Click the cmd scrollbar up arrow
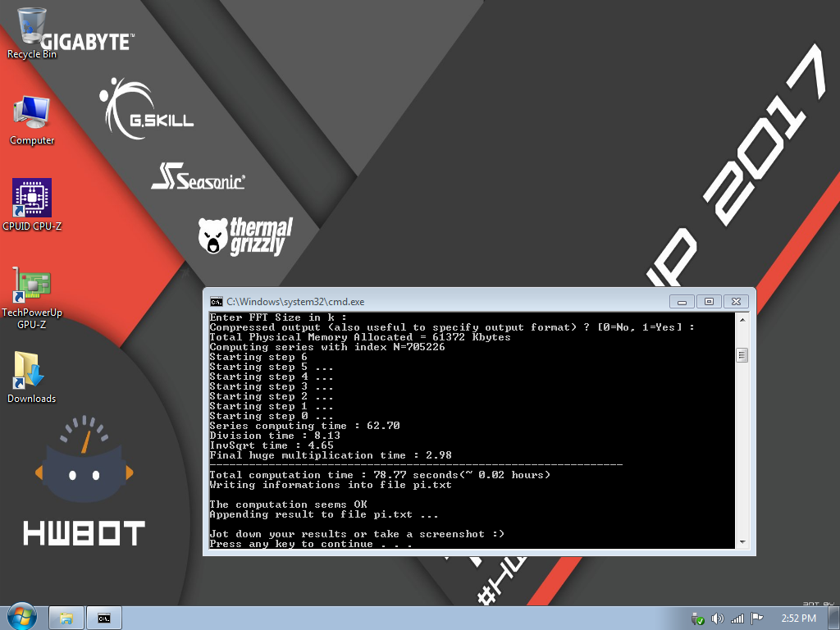This screenshot has width=840, height=630. [742, 320]
